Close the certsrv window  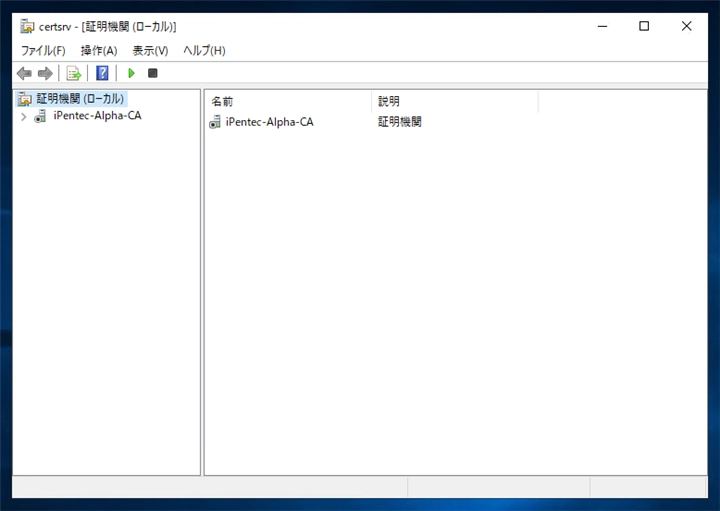(x=686, y=27)
